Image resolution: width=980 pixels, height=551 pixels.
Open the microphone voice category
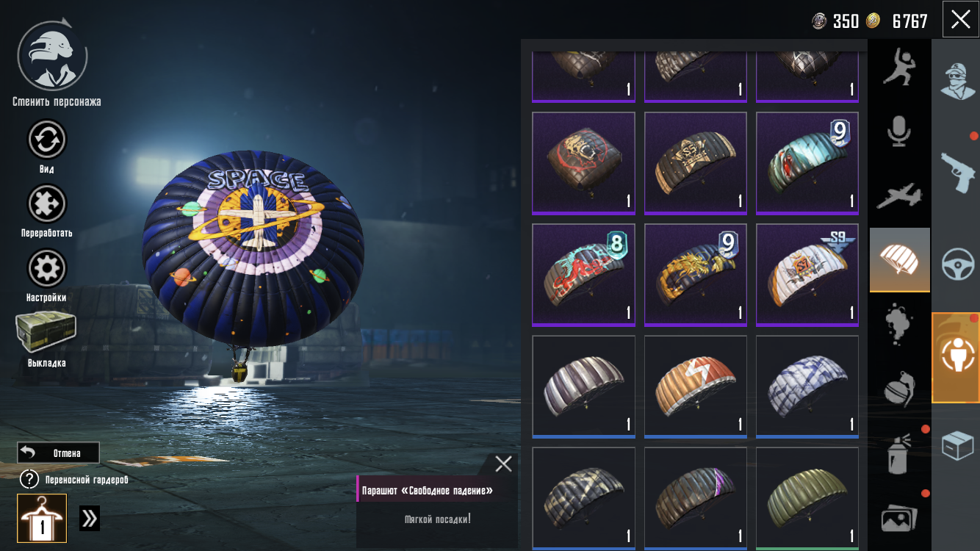899,132
